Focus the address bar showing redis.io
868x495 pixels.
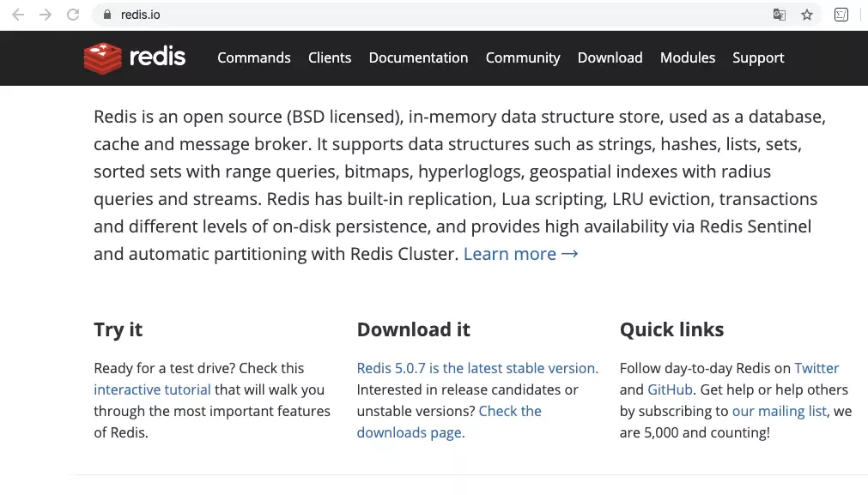[x=429, y=15]
